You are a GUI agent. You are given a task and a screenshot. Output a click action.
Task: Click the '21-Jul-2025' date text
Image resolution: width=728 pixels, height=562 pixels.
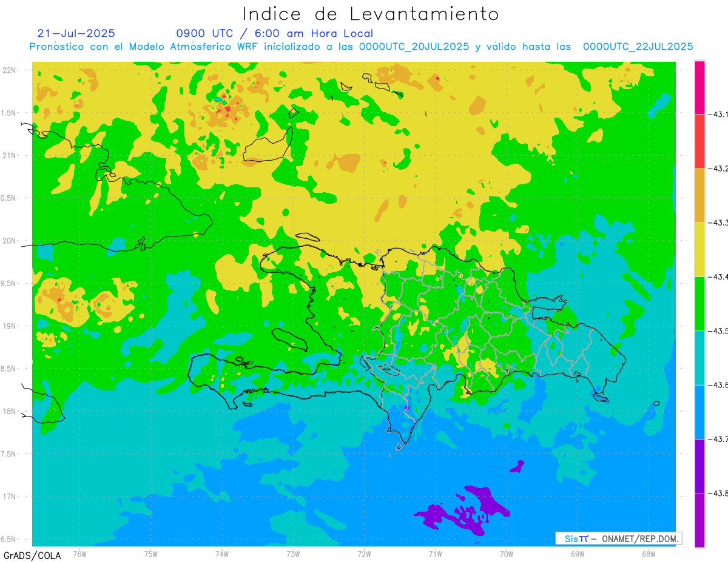(x=76, y=33)
